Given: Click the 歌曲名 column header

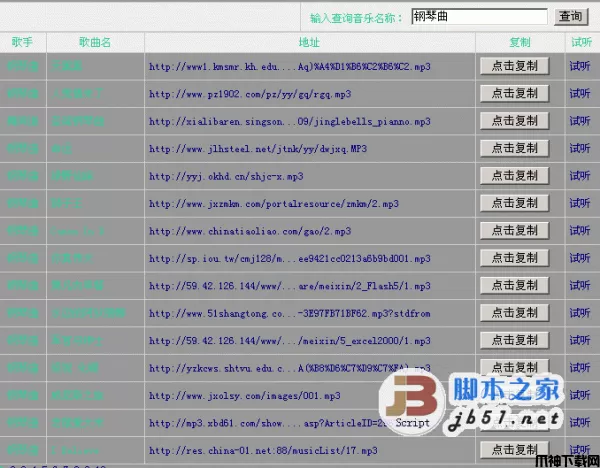Looking at the screenshot, I should (x=95, y=42).
